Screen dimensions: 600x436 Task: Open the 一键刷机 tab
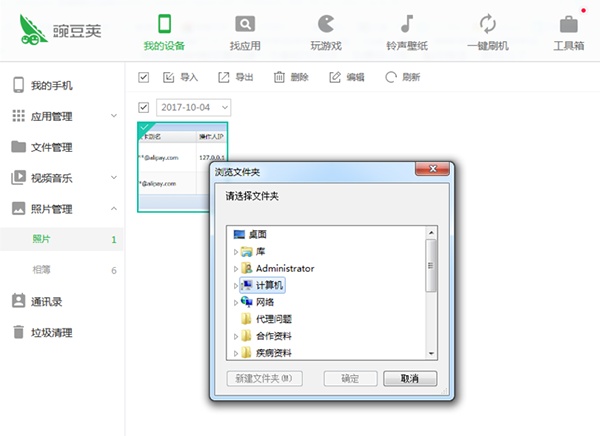(488, 33)
